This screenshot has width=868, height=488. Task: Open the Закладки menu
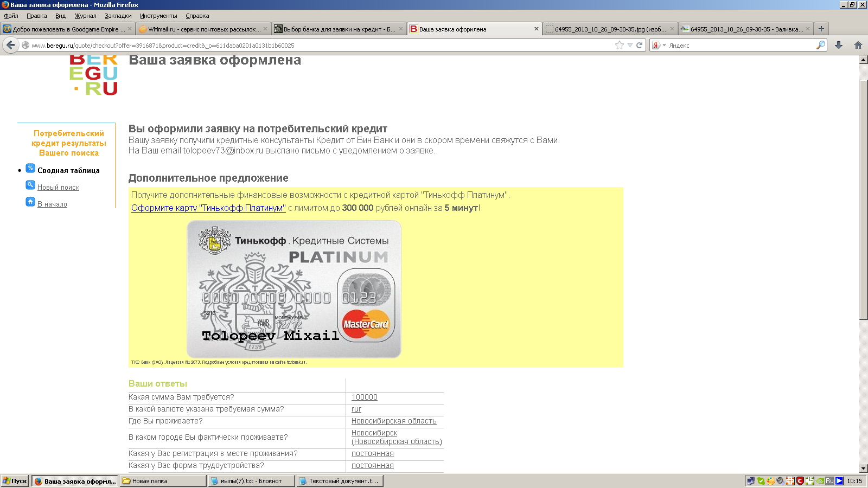coord(118,16)
